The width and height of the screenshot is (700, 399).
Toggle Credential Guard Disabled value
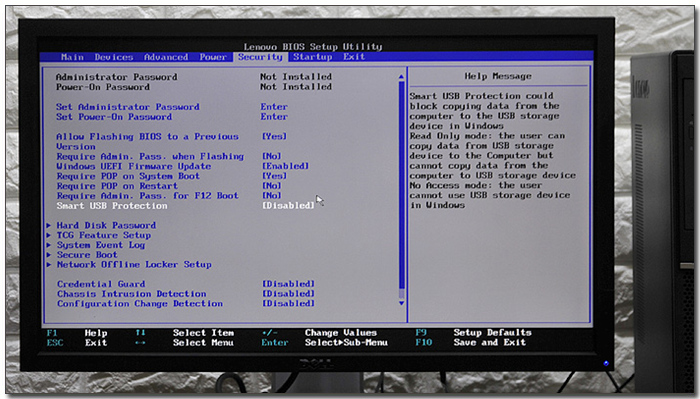click(x=288, y=284)
